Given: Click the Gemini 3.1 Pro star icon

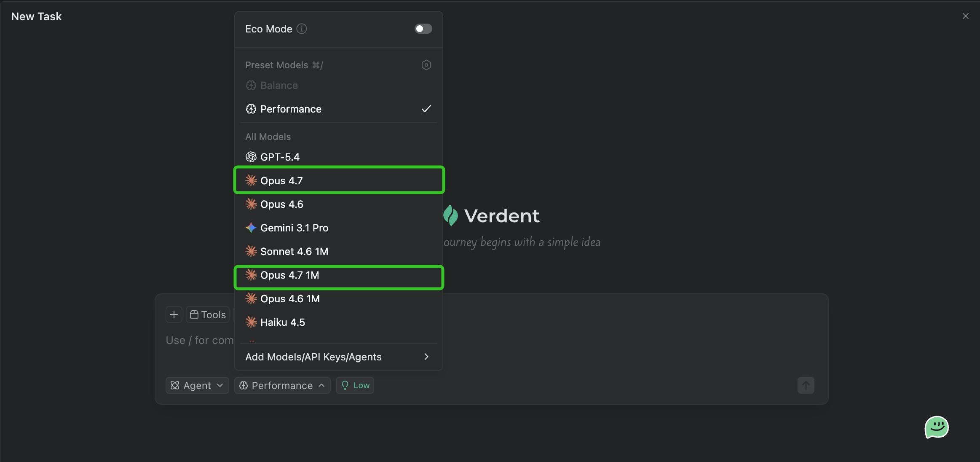Looking at the screenshot, I should [x=251, y=228].
